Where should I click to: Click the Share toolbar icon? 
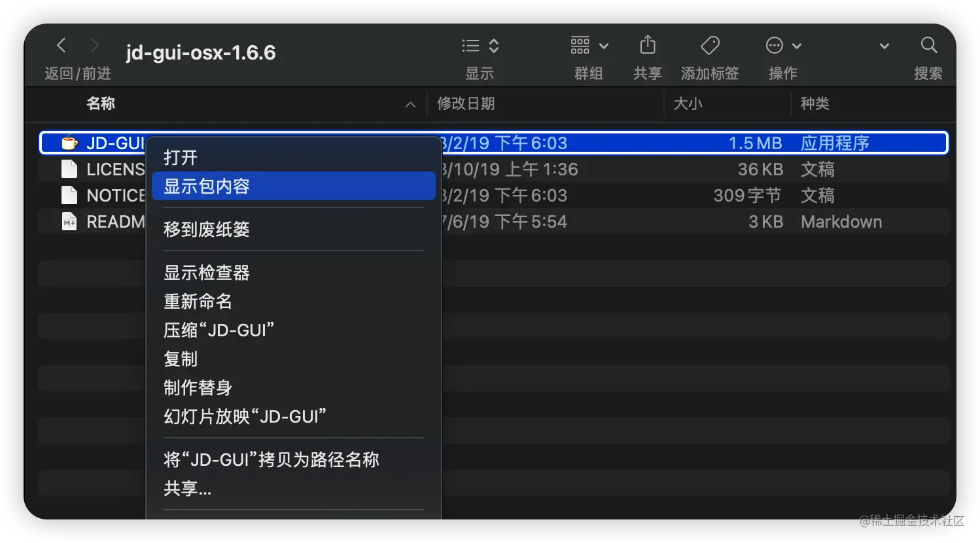point(647,46)
